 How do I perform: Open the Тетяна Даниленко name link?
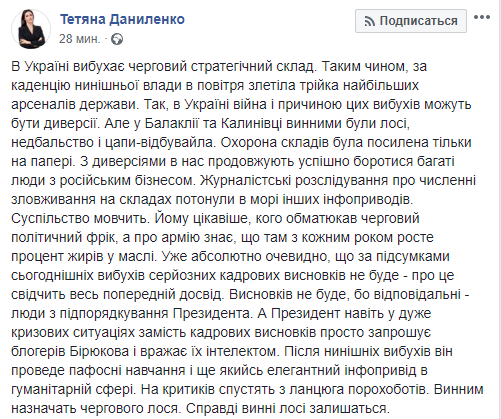[122, 19]
